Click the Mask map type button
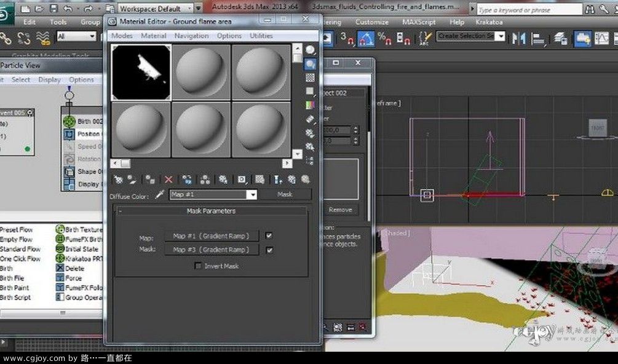The width and height of the screenshot is (618, 364). tap(285, 195)
